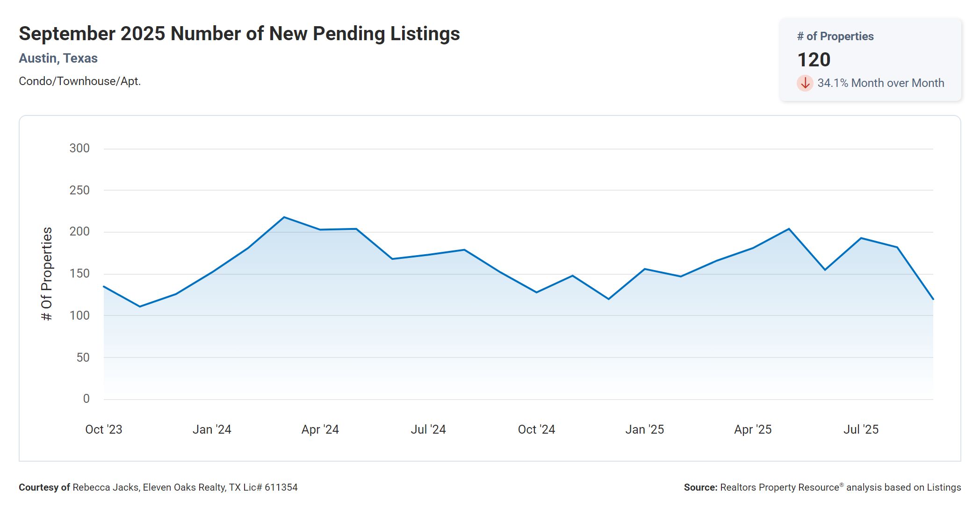The image size is (980, 514).
Task: Click the large "120" properties value
Action: (x=814, y=60)
